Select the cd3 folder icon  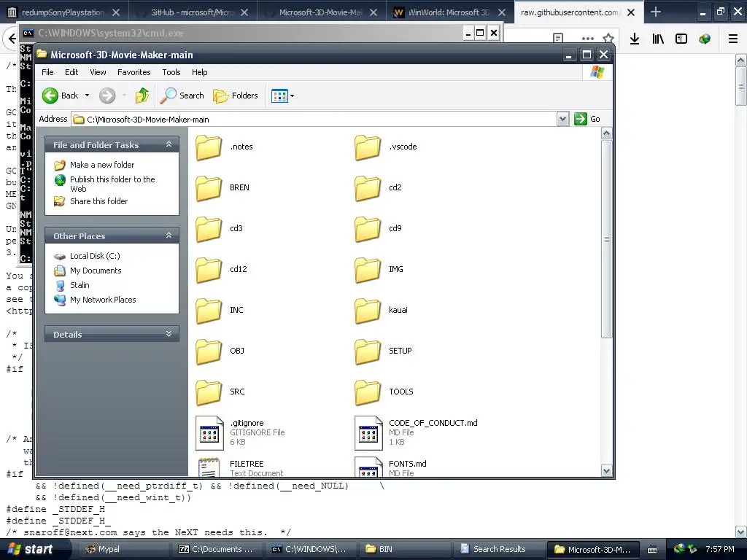coord(209,229)
